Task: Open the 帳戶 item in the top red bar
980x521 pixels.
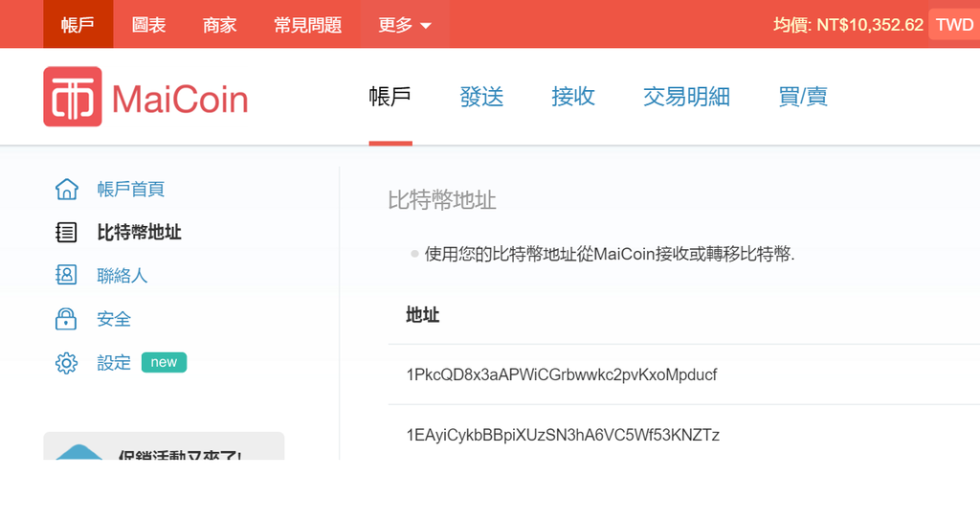Action: [x=78, y=24]
